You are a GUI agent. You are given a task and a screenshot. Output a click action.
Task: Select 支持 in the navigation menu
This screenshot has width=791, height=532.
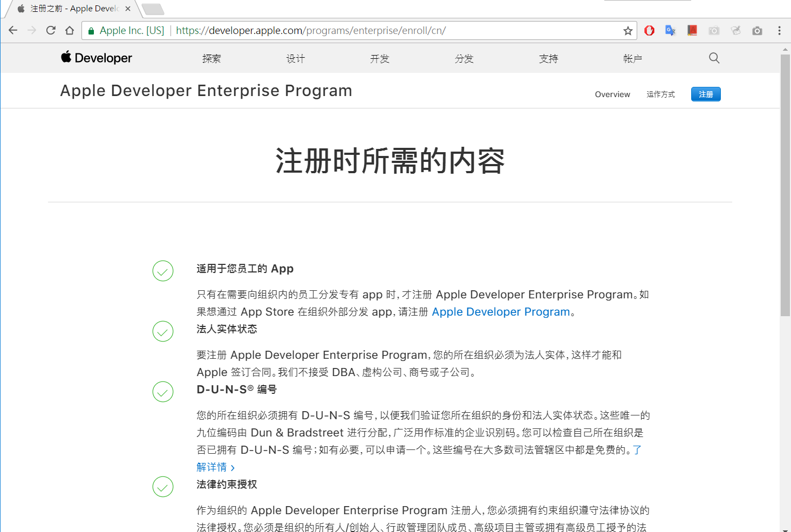(548, 58)
